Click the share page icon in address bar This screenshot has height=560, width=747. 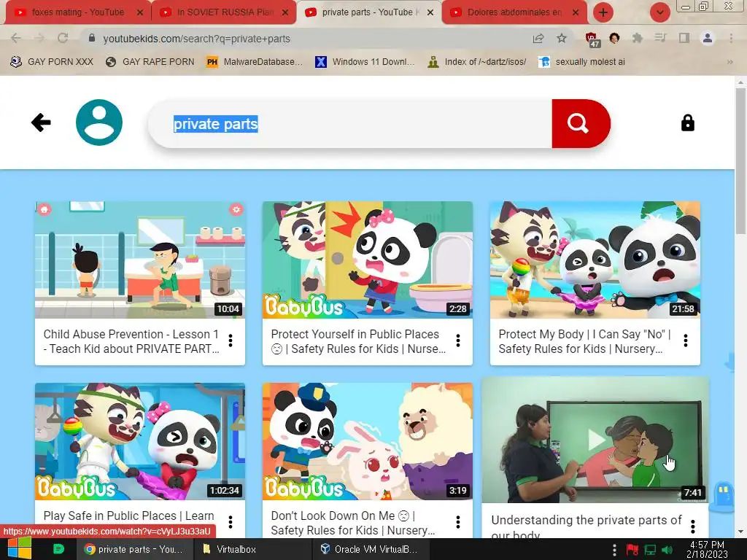click(x=538, y=39)
